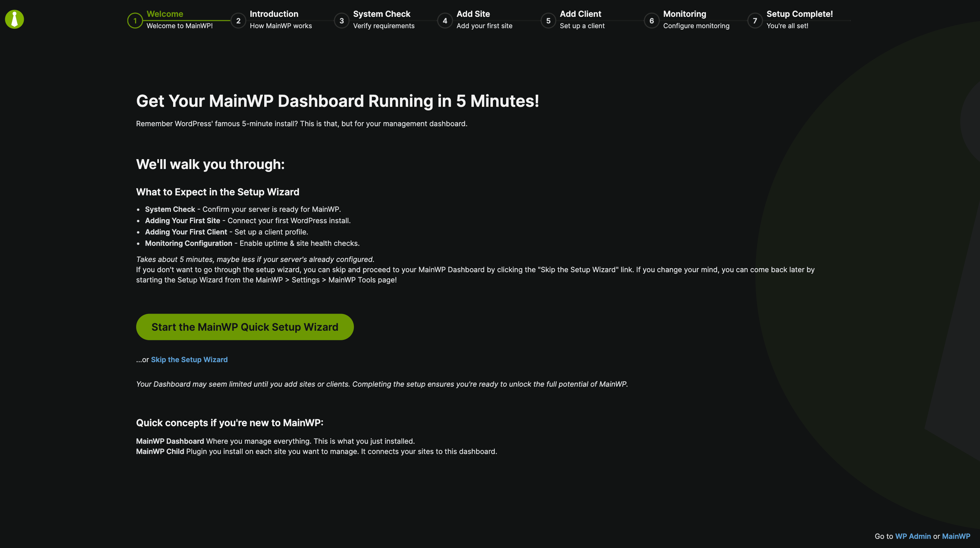
Task: Select step 2 circle for Introduction
Action: click(238, 20)
